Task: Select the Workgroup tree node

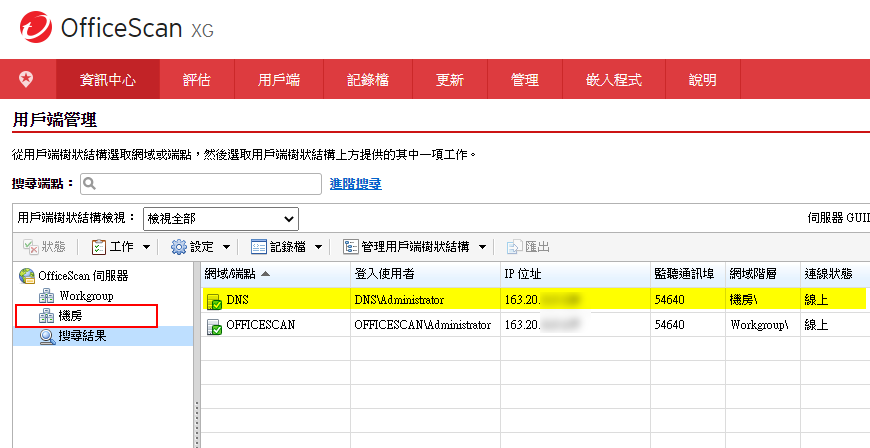Action: pyautogui.click(x=86, y=296)
